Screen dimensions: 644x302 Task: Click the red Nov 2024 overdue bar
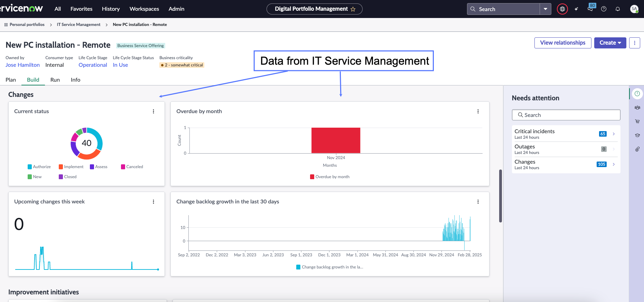[336, 140]
